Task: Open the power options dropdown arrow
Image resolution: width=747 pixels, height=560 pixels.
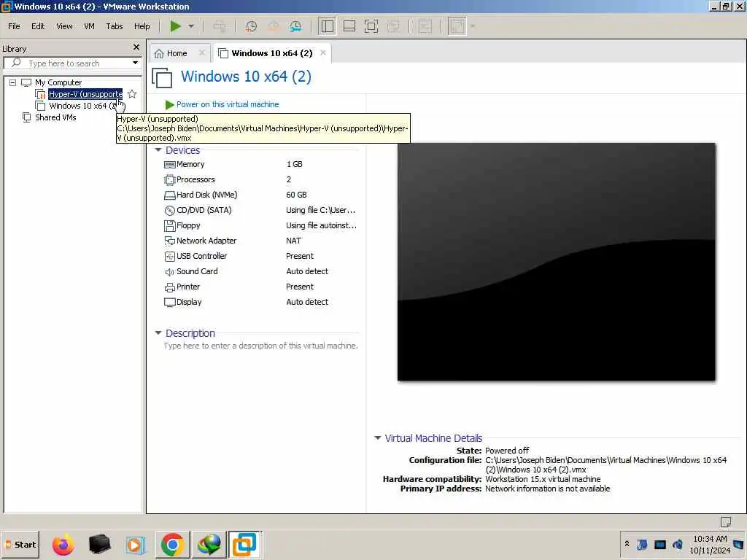Action: [191, 26]
